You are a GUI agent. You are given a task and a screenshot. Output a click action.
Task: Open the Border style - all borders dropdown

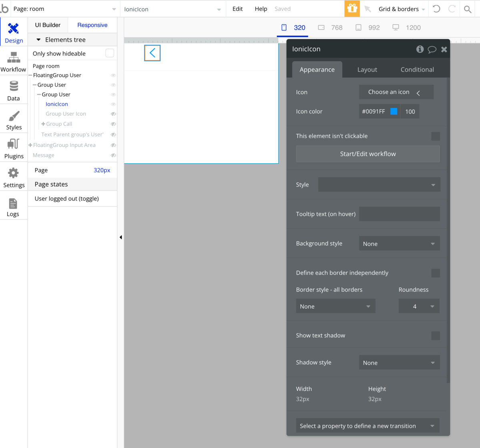(x=335, y=306)
